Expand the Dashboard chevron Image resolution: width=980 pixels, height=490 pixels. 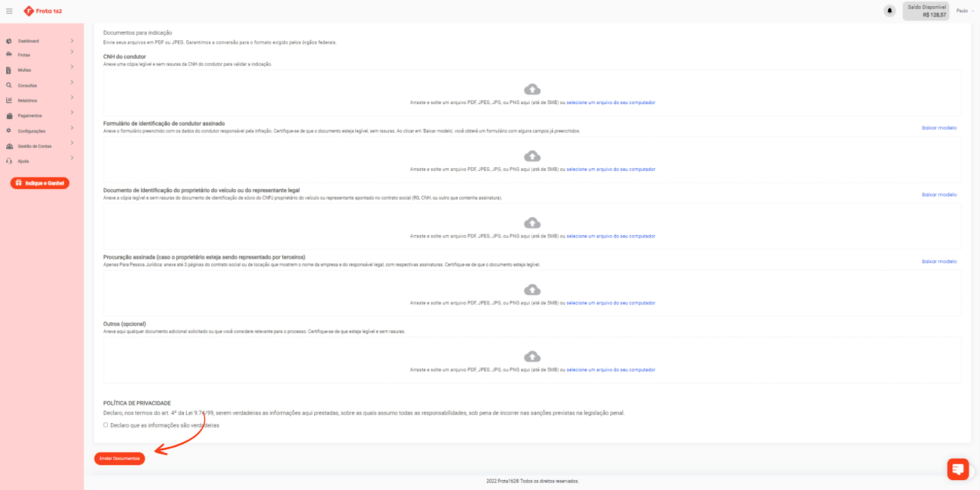72,41
